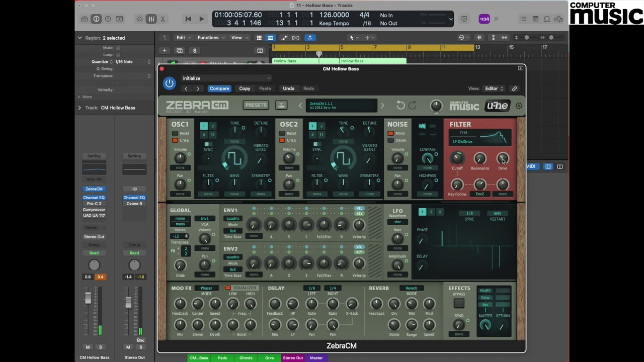
Task: Click the Compare button
Action: click(219, 88)
